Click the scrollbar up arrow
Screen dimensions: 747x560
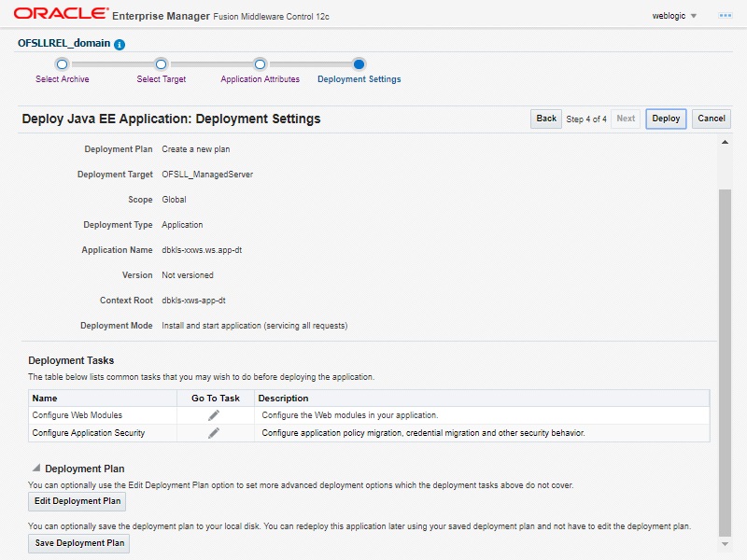725,143
